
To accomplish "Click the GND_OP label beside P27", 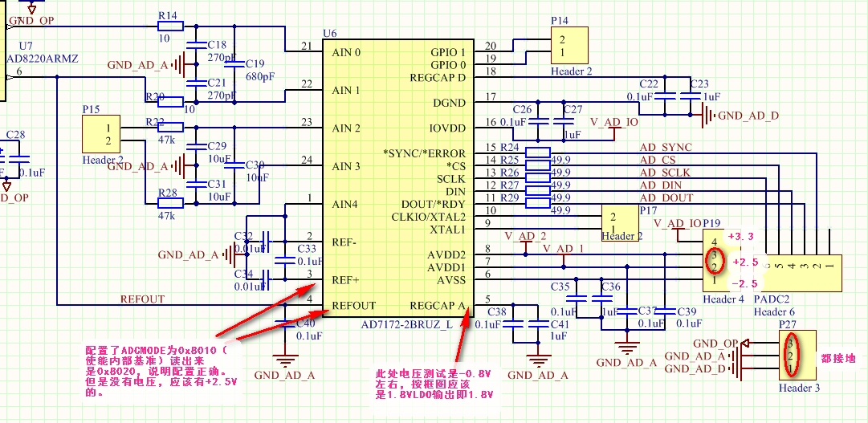I will point(715,344).
